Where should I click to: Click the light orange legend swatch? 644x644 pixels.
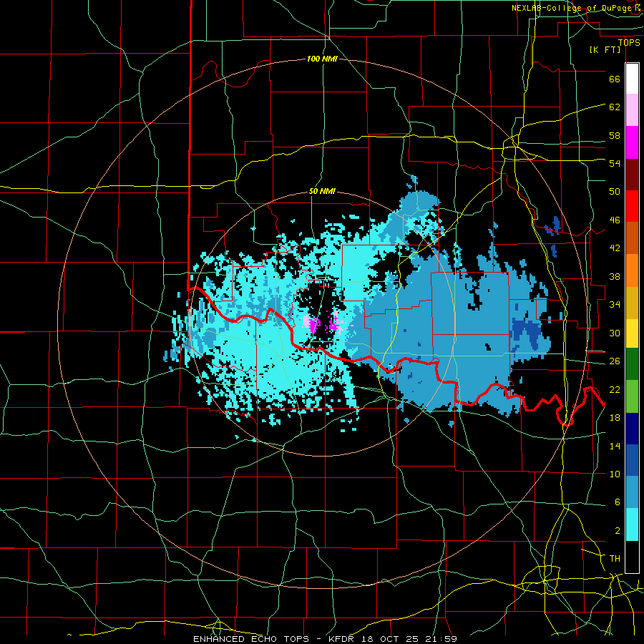632,270
